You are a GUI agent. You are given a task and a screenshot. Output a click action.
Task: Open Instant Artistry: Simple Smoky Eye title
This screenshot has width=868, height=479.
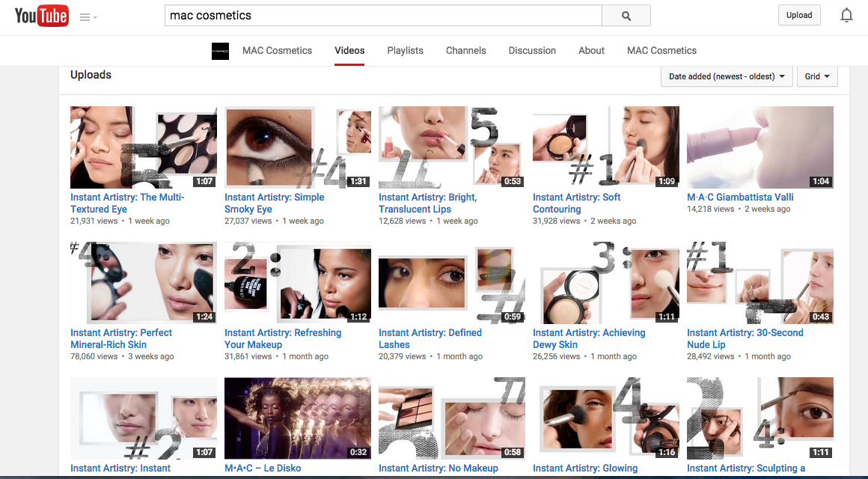click(274, 204)
